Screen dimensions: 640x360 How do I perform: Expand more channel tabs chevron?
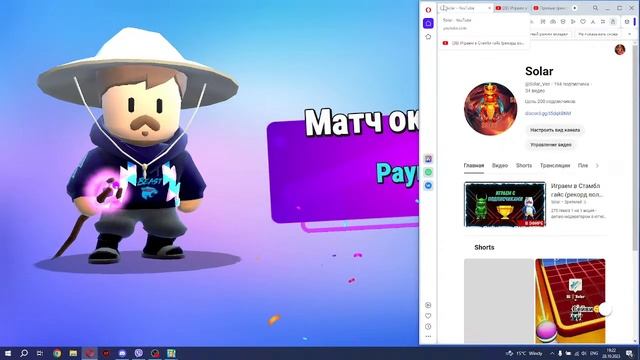click(597, 166)
